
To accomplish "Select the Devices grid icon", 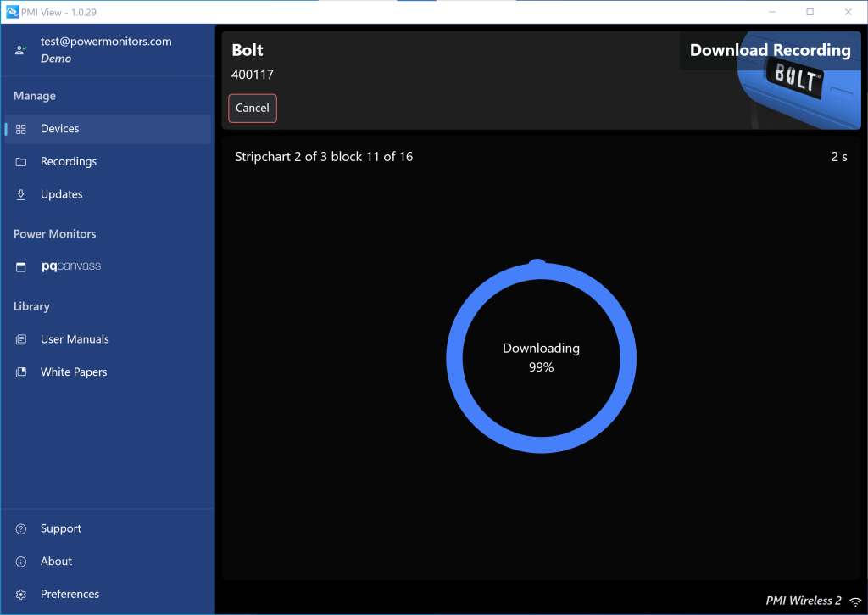I will [20, 128].
